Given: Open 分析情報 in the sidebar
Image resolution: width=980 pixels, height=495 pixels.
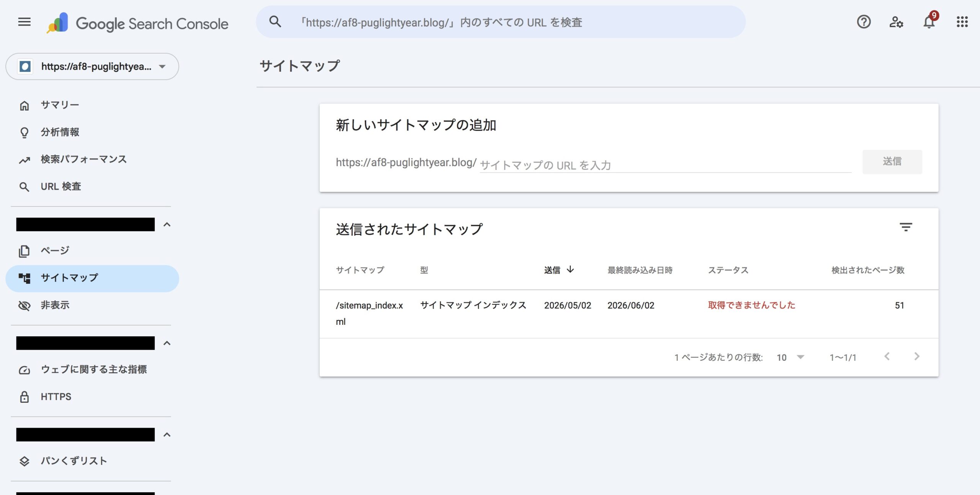Looking at the screenshot, I should click(92, 132).
